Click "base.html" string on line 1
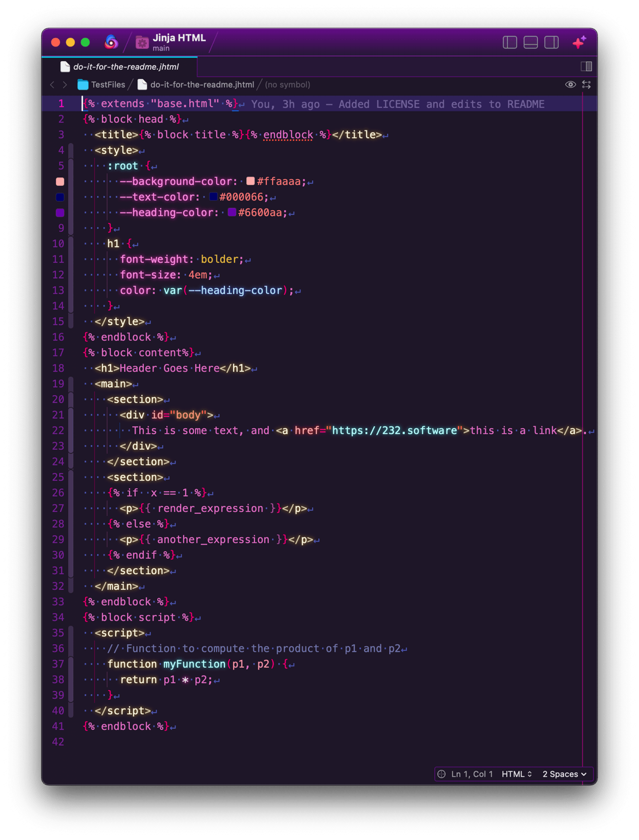Image resolution: width=639 pixels, height=840 pixels. pyautogui.click(x=185, y=104)
